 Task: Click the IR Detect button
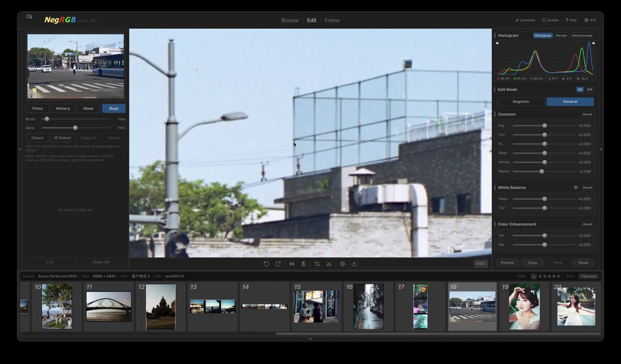(62, 138)
